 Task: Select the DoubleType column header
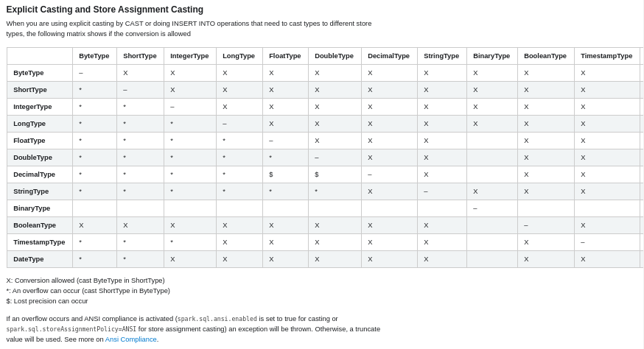(x=334, y=56)
